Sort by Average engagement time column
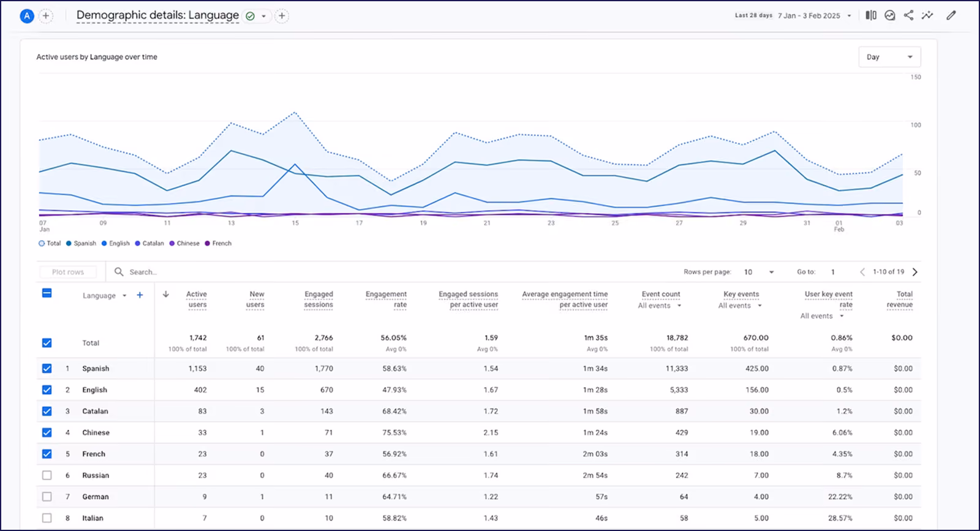The height and width of the screenshot is (531, 980). click(565, 299)
